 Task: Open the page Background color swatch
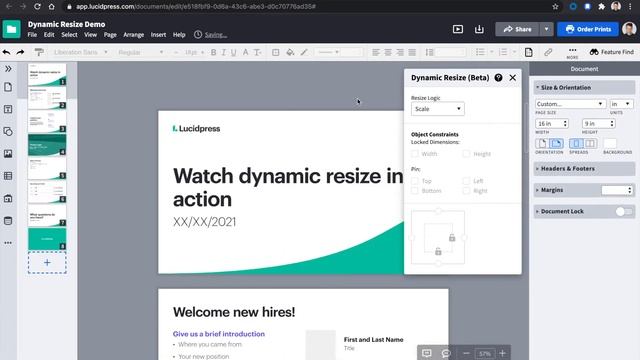point(610,143)
